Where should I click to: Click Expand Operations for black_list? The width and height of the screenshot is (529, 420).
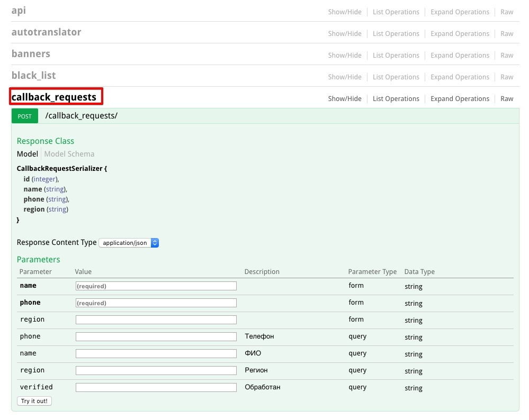point(460,77)
